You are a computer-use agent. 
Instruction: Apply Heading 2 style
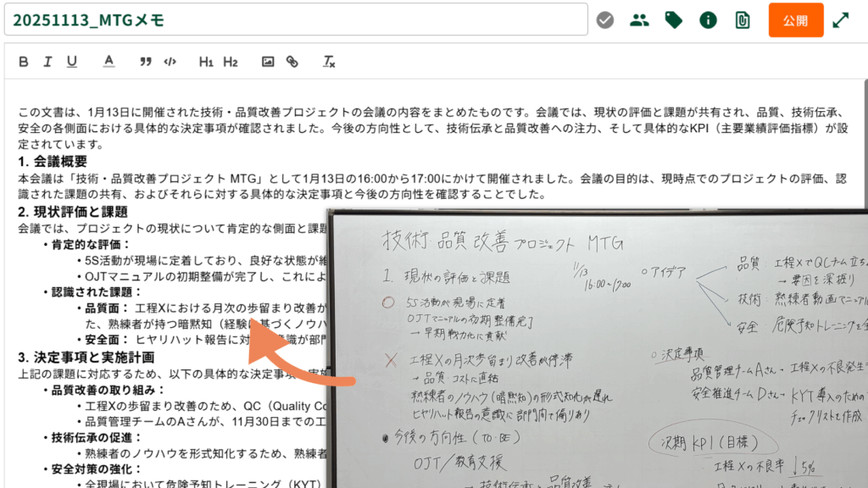pos(231,61)
